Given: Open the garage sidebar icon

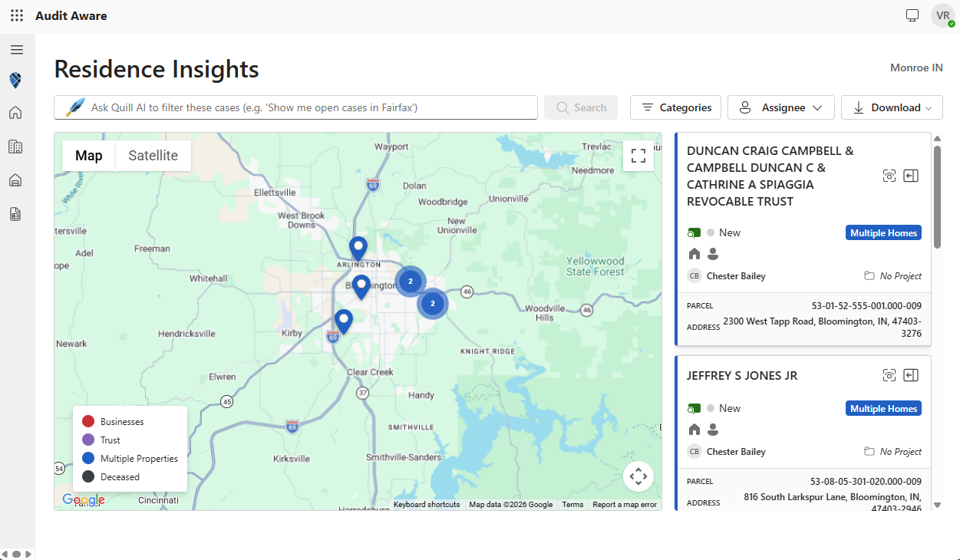Looking at the screenshot, I should click(15, 180).
